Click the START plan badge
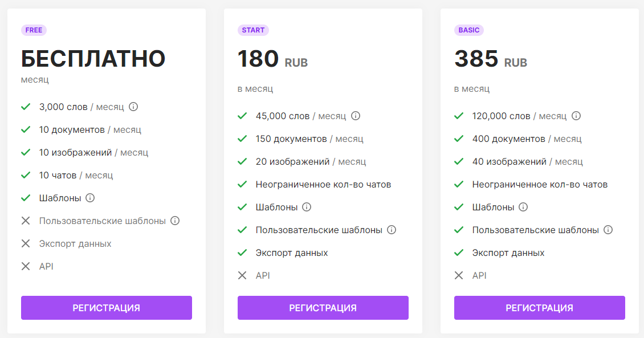Screen dimensions: 644x338 pyautogui.click(x=253, y=30)
